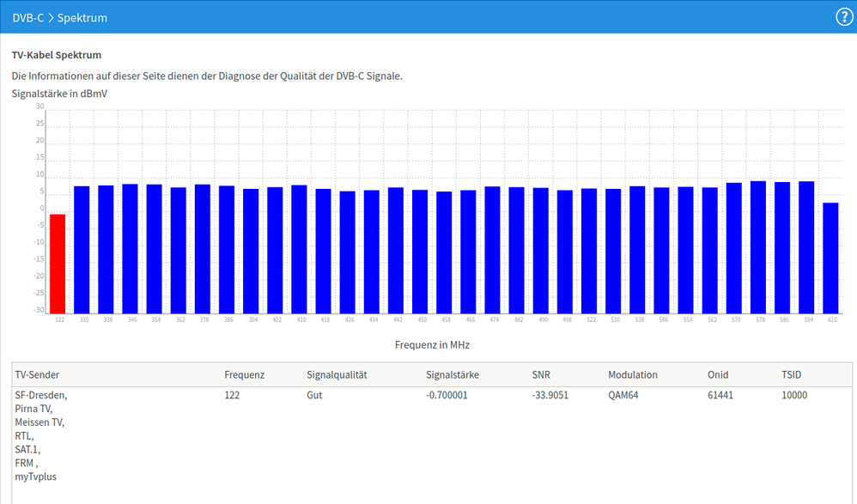Viewport: 857px width, 504px height.
Task: Select the red 122 MHz bar
Action: click(x=58, y=264)
